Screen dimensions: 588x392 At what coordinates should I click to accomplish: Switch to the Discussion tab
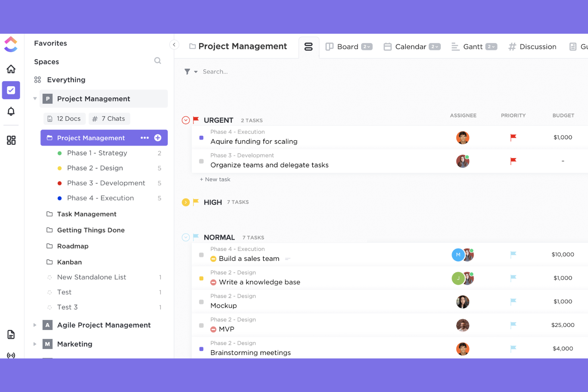(x=532, y=47)
